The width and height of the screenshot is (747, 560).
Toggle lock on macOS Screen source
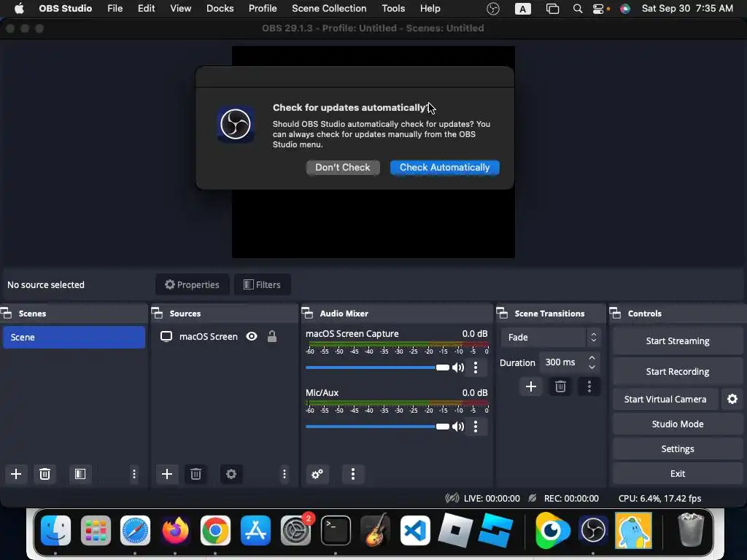pos(272,336)
